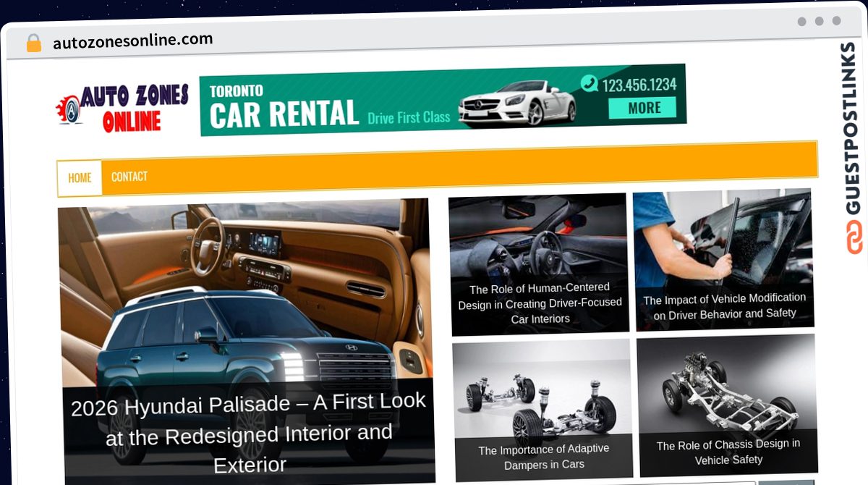Click the autozonesonline.com address bar URL

click(133, 41)
